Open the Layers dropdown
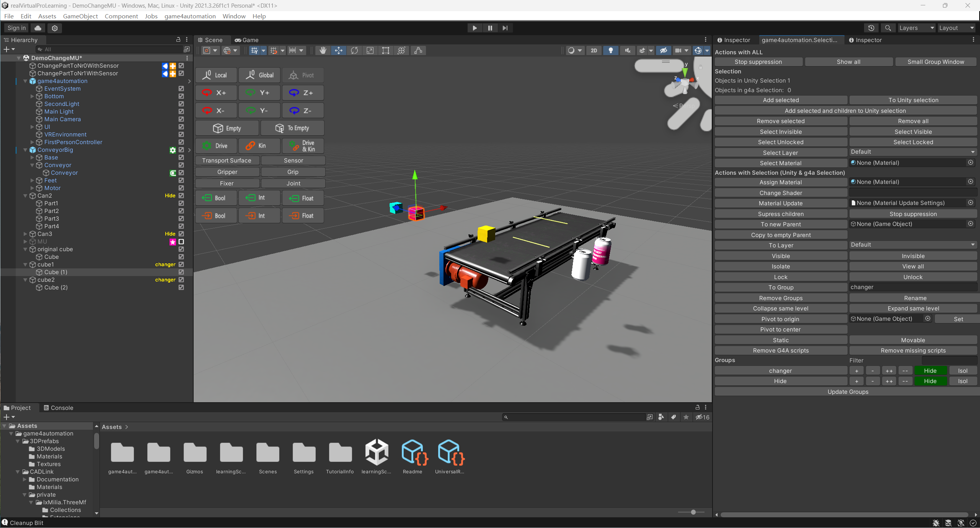This screenshot has height=528, width=980. [916, 28]
